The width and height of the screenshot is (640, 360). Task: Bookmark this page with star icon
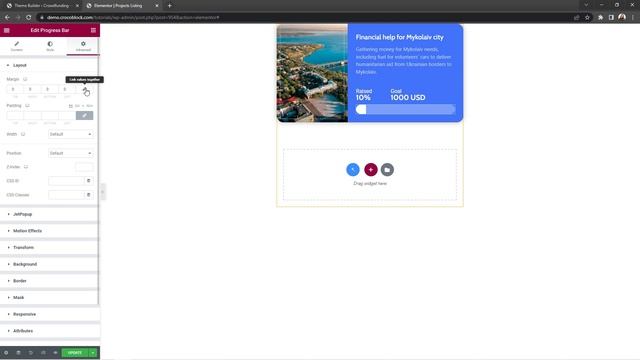point(587,18)
